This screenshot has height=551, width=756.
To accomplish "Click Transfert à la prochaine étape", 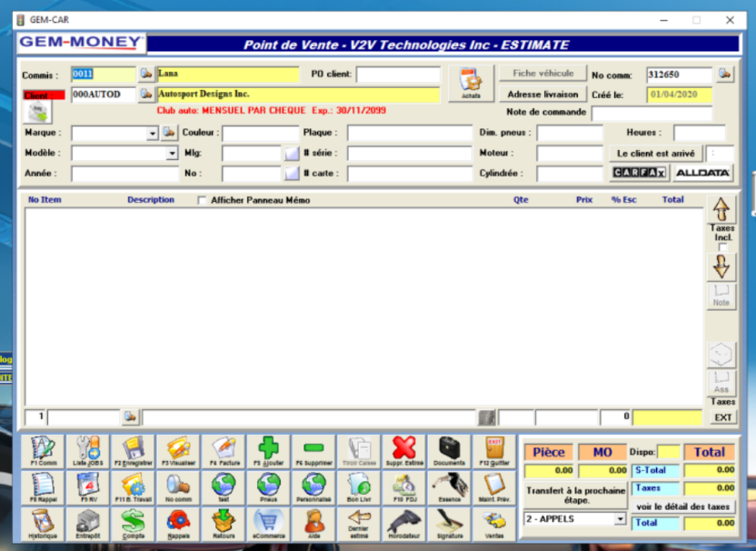I will pos(576,495).
